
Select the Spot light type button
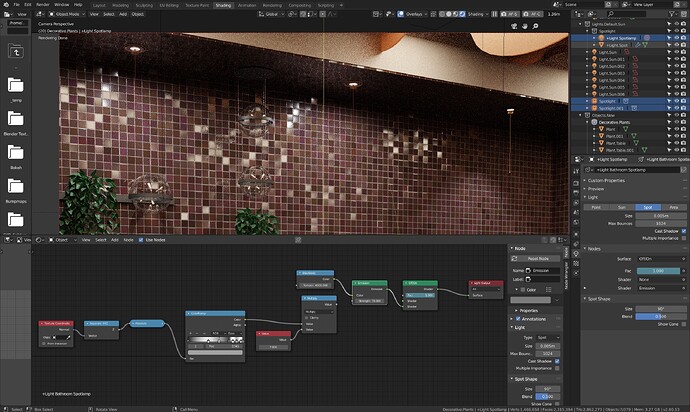648,207
